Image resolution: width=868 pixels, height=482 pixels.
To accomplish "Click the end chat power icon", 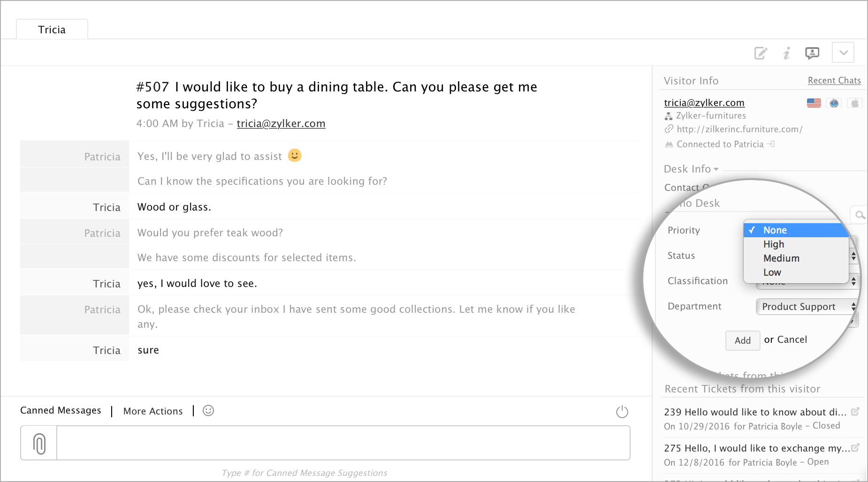I will [622, 412].
